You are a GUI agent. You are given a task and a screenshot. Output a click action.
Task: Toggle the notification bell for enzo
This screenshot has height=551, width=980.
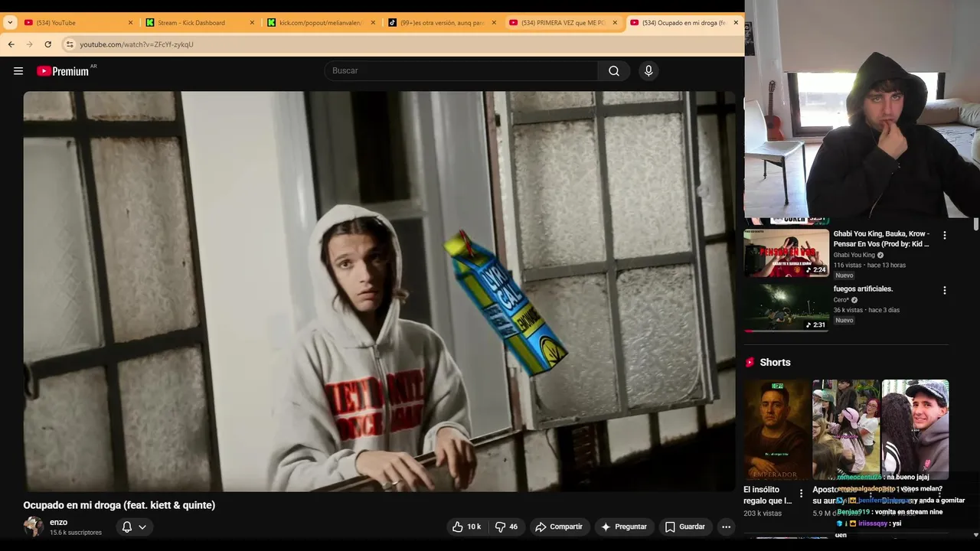127,527
